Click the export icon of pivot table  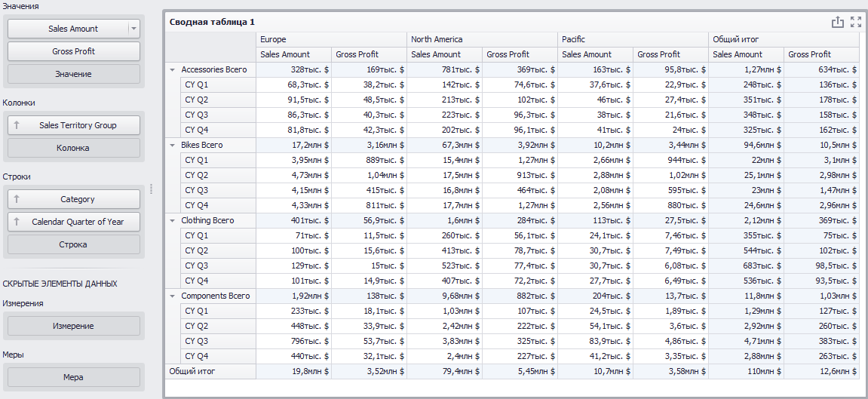[x=837, y=22]
